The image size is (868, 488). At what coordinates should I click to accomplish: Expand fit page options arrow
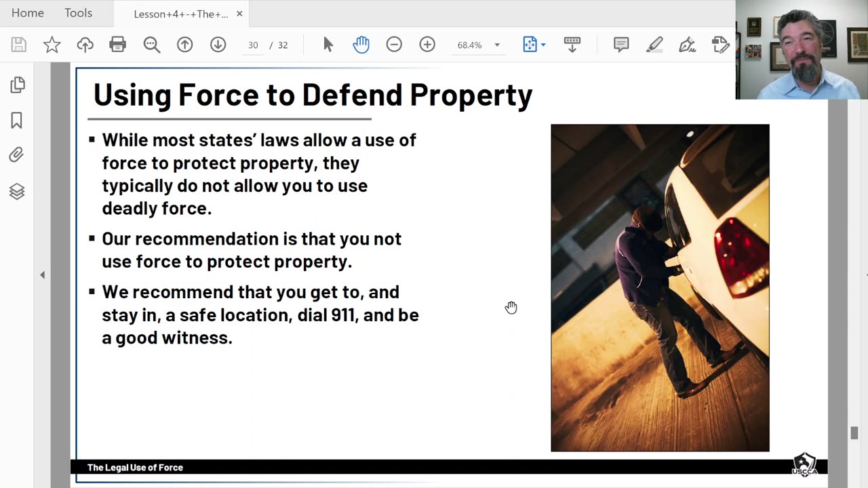(543, 45)
